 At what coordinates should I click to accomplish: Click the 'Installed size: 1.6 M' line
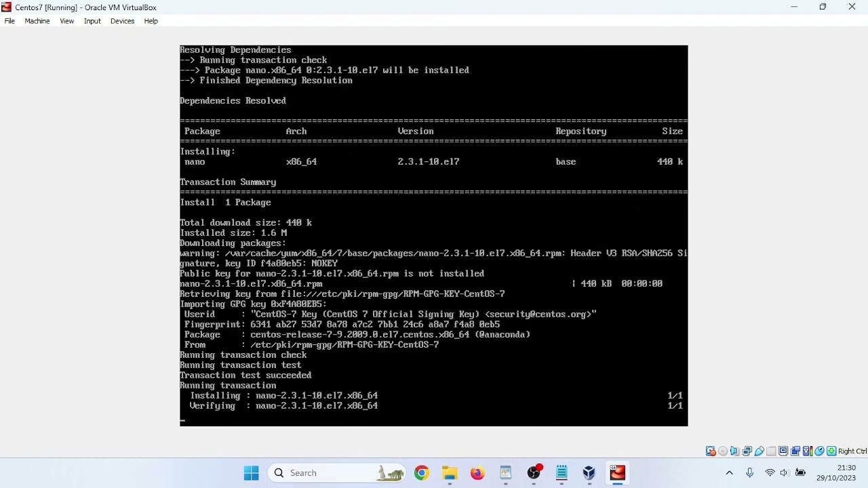[233, 233]
